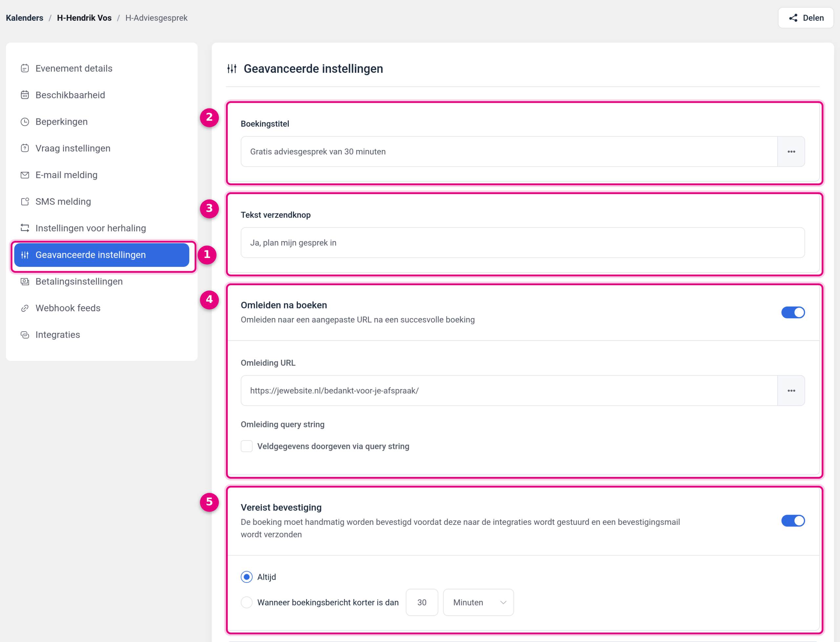Click the Omleiding query string label
Viewport: 840px width, 642px height.
(x=283, y=425)
